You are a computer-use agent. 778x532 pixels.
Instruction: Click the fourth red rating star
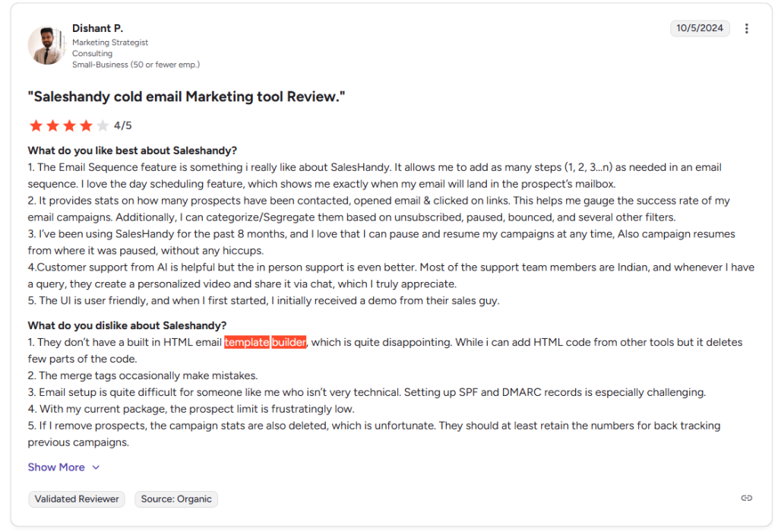[86, 125]
